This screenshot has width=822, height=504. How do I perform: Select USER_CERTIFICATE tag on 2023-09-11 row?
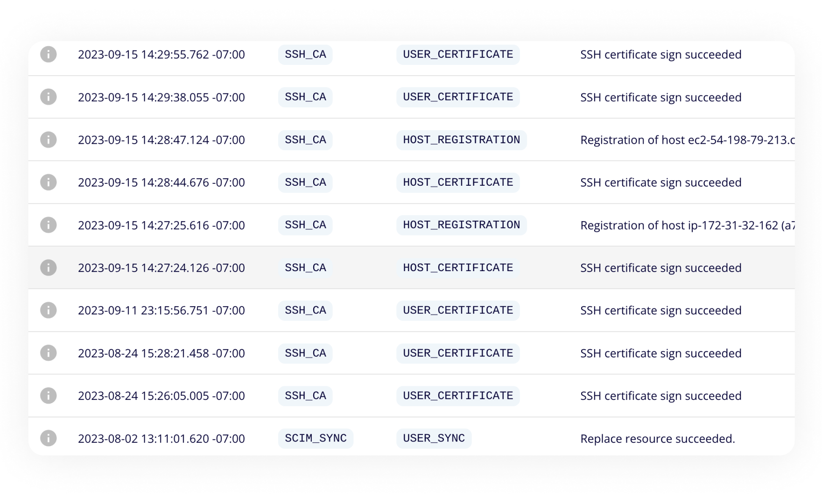pos(458,310)
